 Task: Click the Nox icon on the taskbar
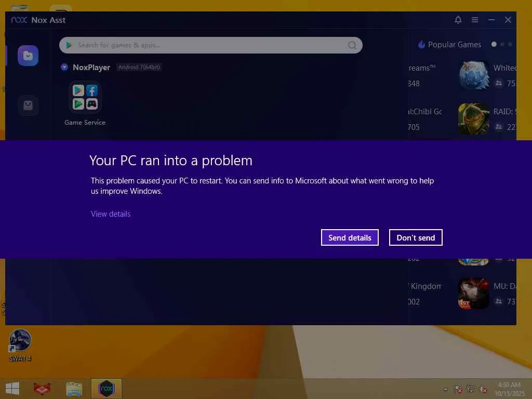106,389
